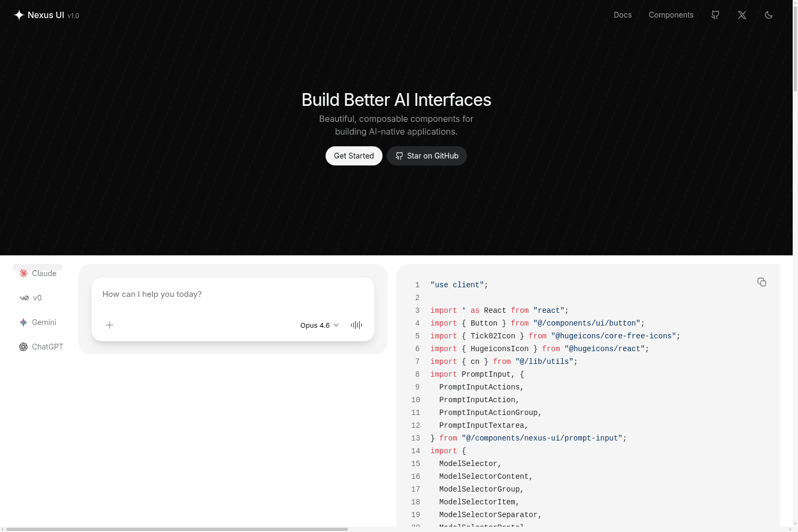The image size is (798, 532).
Task: Click the ModelSelectorSeparator code line
Action: click(x=491, y=515)
